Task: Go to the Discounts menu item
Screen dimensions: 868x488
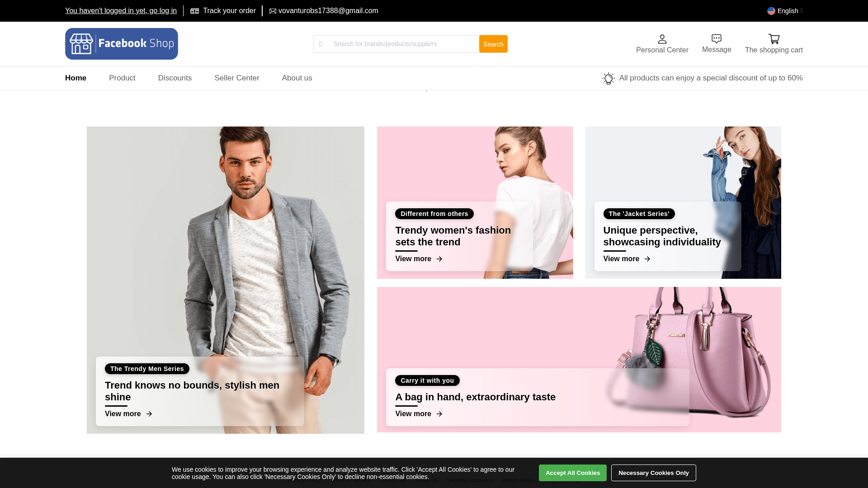Action: point(175,78)
